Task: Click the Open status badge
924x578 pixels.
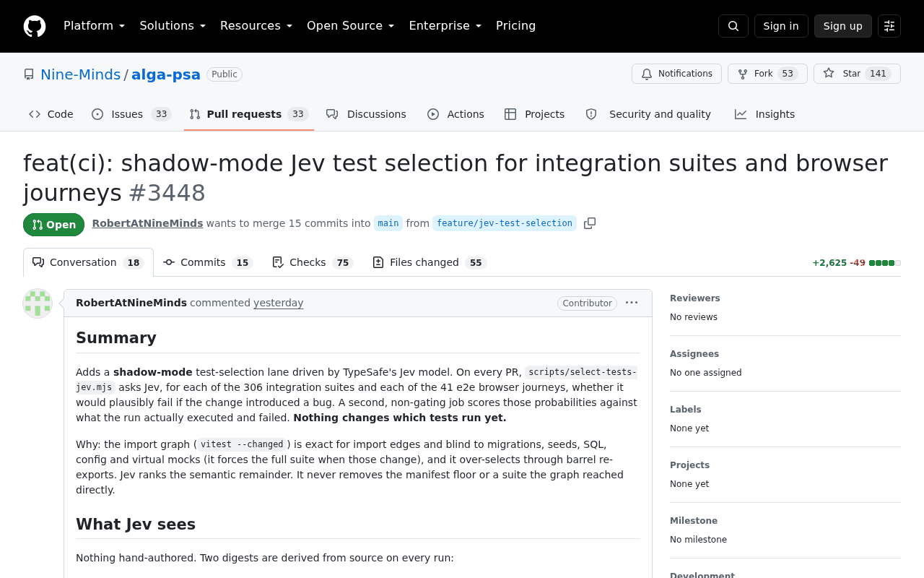Action: 53,225
